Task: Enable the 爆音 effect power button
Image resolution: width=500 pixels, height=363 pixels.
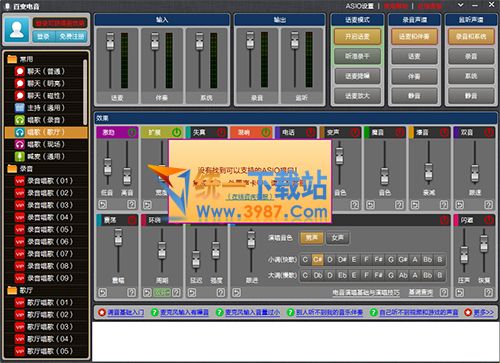Action: [x=444, y=133]
